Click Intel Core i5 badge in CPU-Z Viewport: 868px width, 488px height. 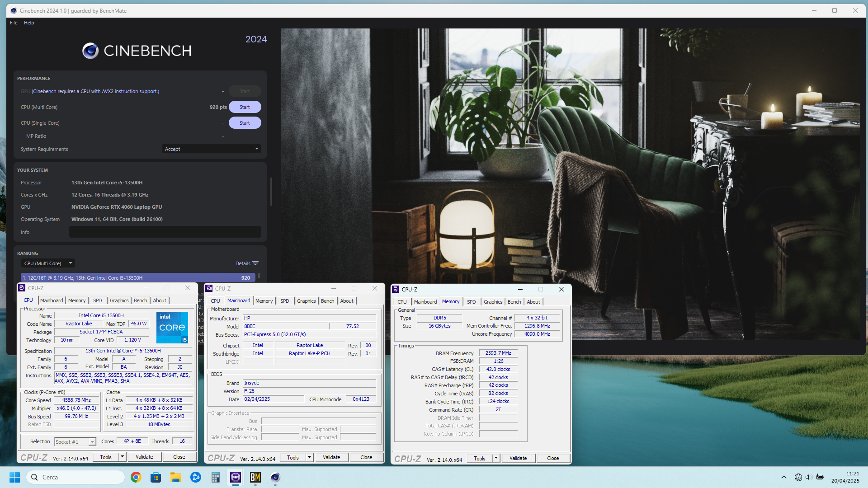pyautogui.click(x=172, y=328)
